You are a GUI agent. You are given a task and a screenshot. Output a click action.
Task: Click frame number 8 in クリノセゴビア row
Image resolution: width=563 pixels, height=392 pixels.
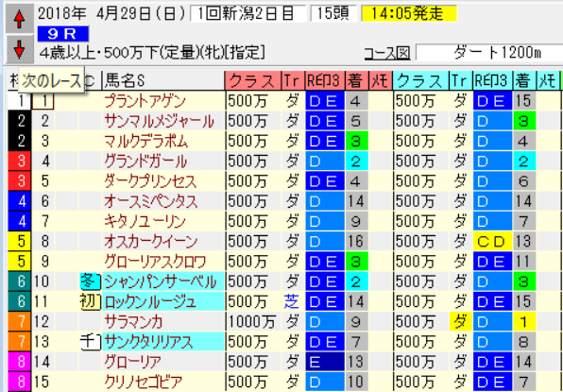point(20,383)
